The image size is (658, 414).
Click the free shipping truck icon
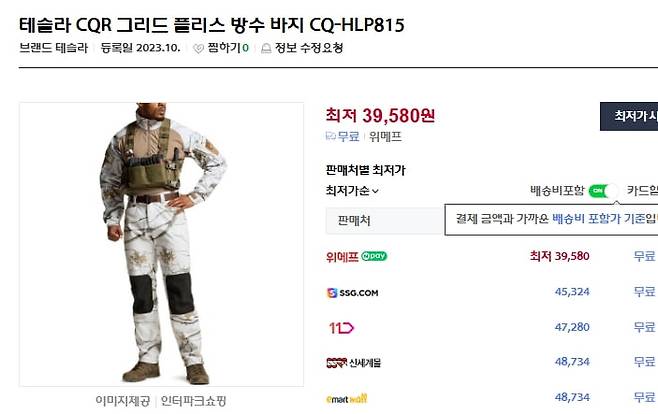331,136
